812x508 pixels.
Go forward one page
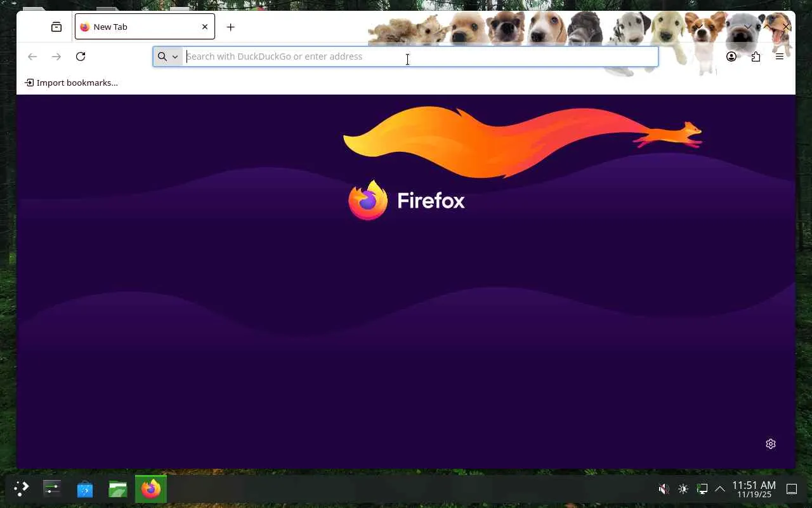(56, 57)
